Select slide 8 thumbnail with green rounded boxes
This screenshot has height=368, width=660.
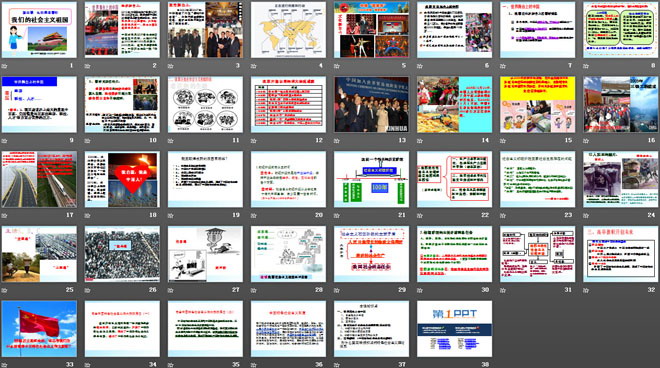tap(621, 30)
